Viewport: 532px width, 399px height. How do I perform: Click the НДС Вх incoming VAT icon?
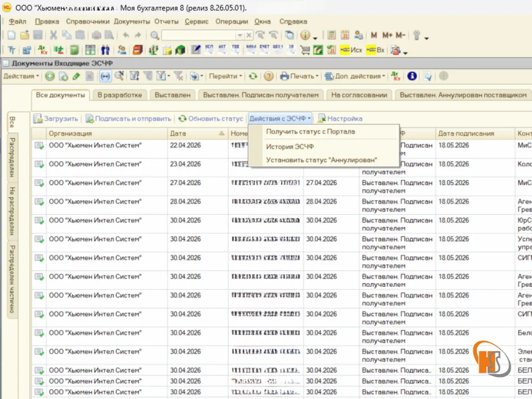pyautogui.click(x=375, y=50)
